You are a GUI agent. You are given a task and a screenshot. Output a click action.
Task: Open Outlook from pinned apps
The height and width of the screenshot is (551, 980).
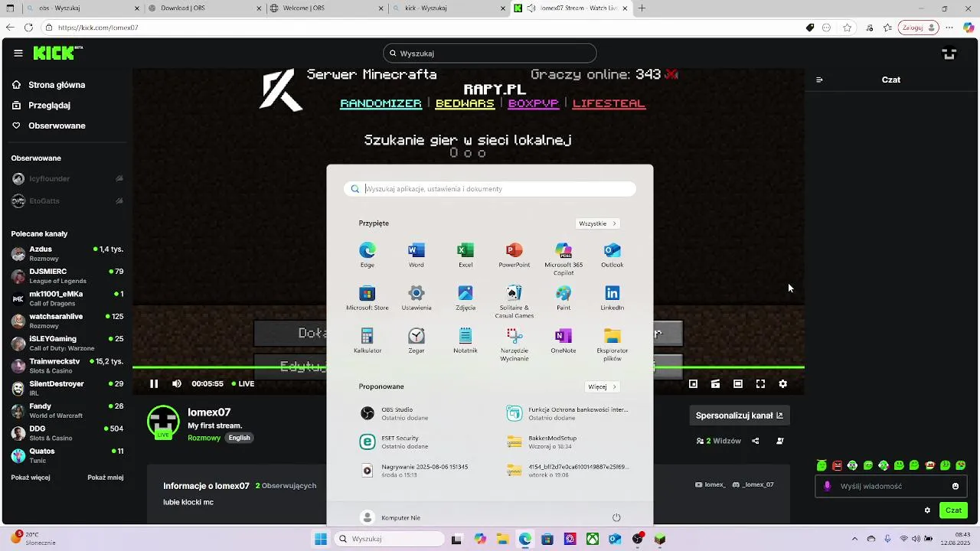click(x=612, y=255)
